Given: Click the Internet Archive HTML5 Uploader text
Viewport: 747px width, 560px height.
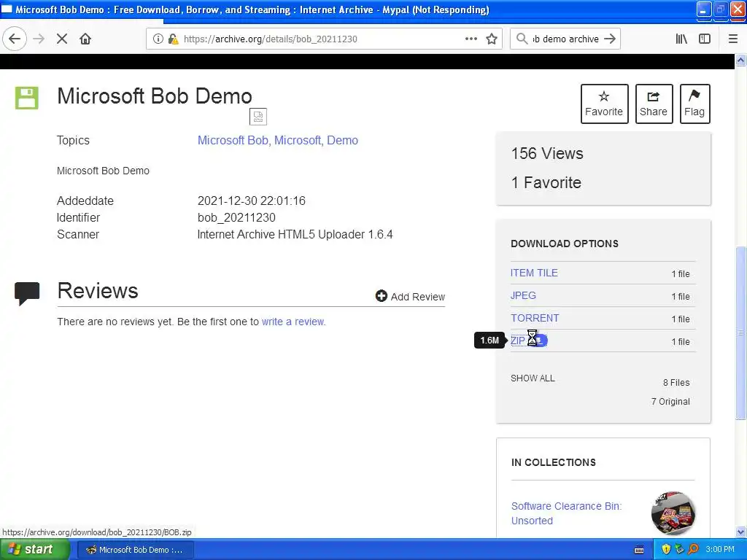Looking at the screenshot, I should pyautogui.click(x=295, y=234).
